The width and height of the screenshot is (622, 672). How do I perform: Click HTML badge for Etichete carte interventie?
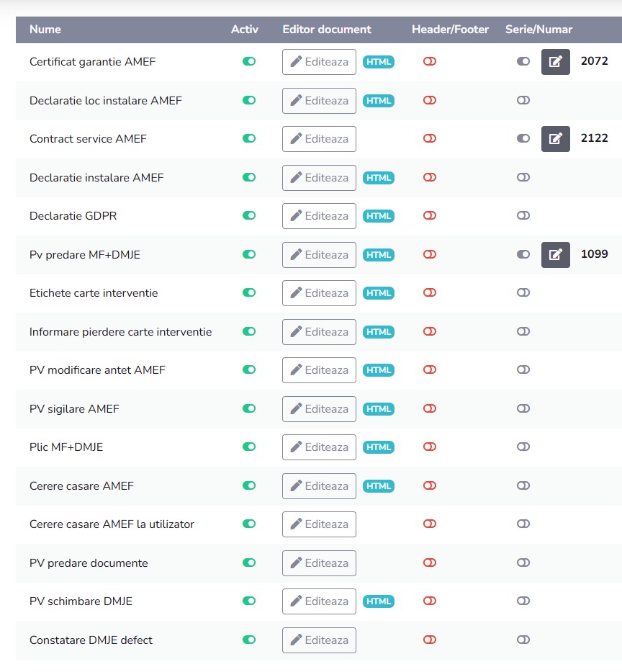tap(379, 293)
